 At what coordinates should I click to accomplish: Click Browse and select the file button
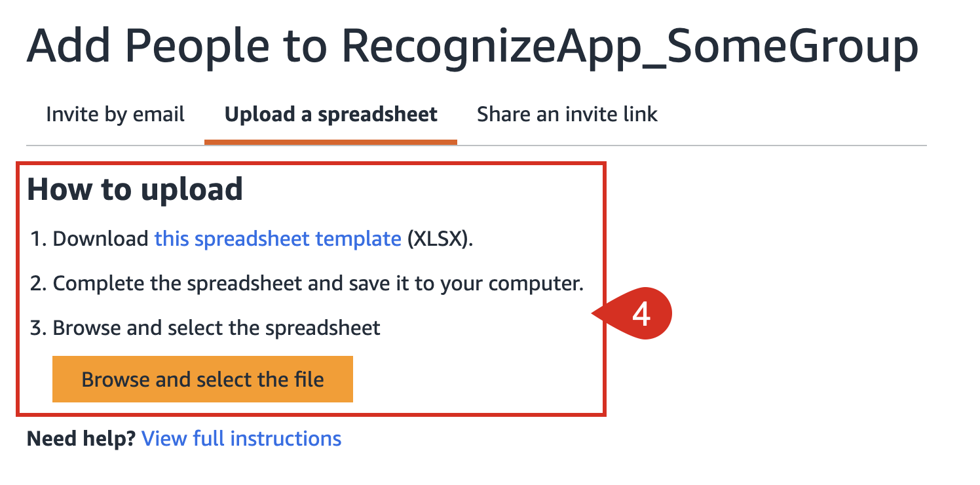202,379
